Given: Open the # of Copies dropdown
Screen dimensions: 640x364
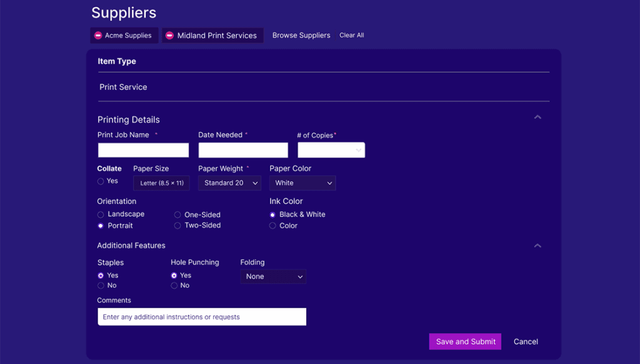Looking at the screenshot, I should click(x=331, y=150).
